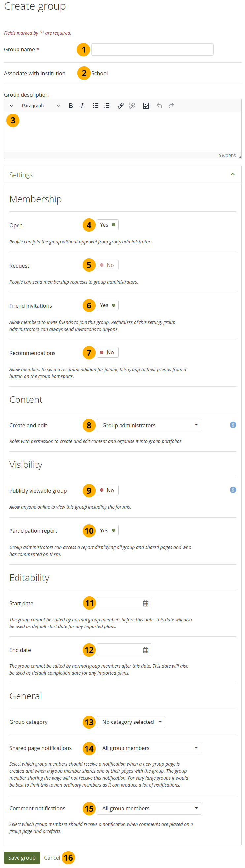Insert a bulleted list in description
245x868 pixels.
[96, 106]
